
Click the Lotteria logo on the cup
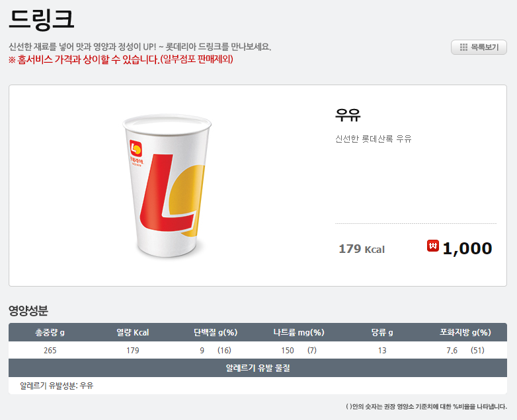[x=136, y=149]
